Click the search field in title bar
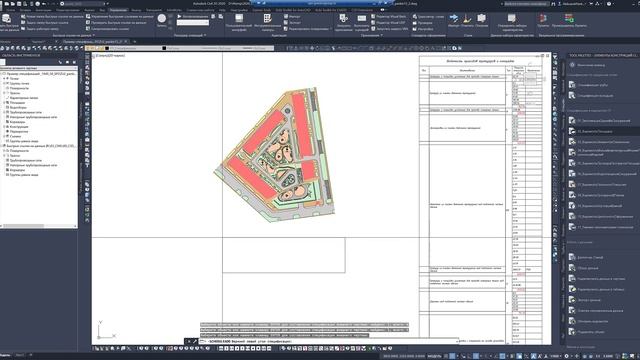The width and height of the screenshot is (640, 360). [527, 4]
